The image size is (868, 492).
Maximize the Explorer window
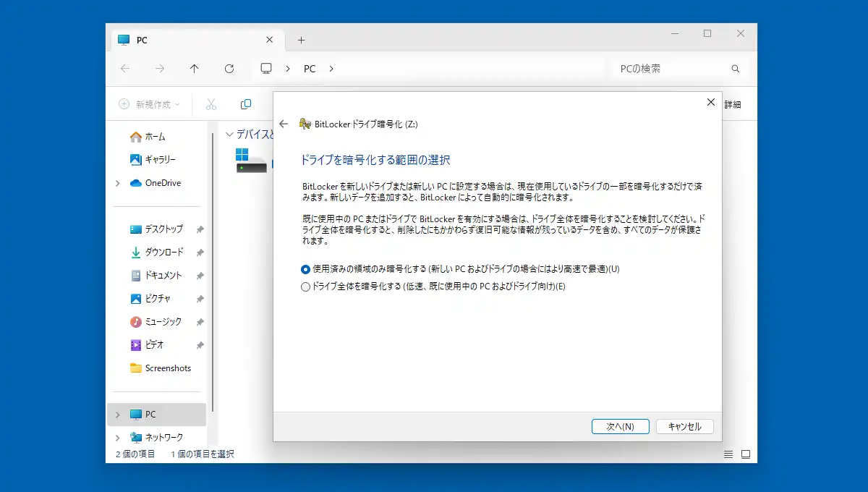click(707, 33)
